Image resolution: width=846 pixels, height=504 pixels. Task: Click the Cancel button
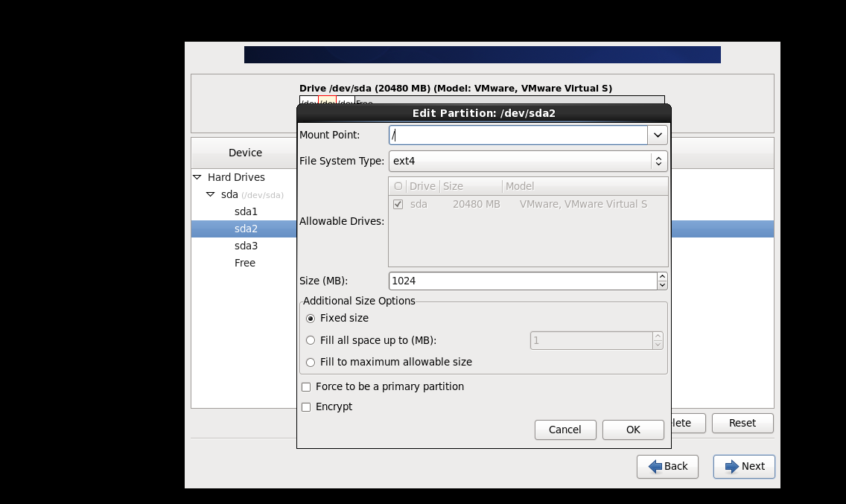(565, 430)
